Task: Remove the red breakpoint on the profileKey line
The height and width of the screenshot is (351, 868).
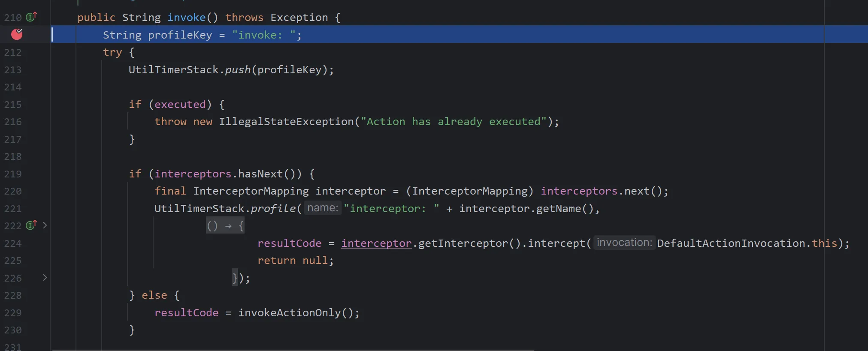Action: 17,34
